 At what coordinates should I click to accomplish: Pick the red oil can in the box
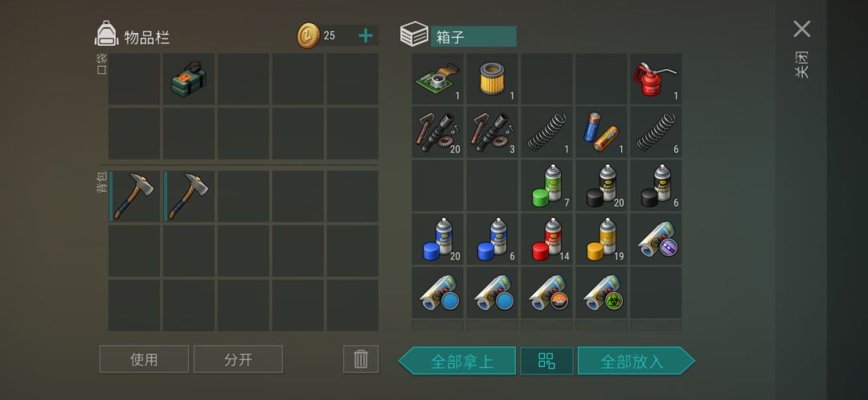(656, 79)
